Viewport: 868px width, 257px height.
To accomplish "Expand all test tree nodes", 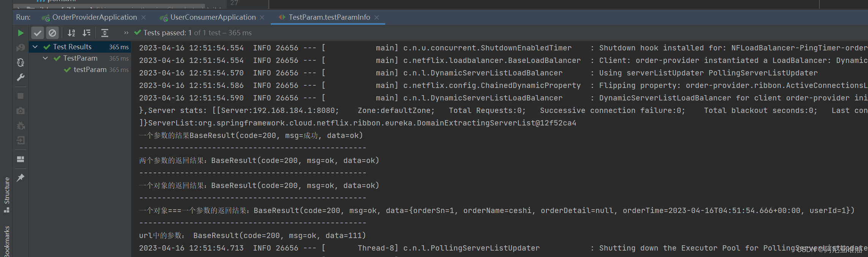I will [105, 33].
